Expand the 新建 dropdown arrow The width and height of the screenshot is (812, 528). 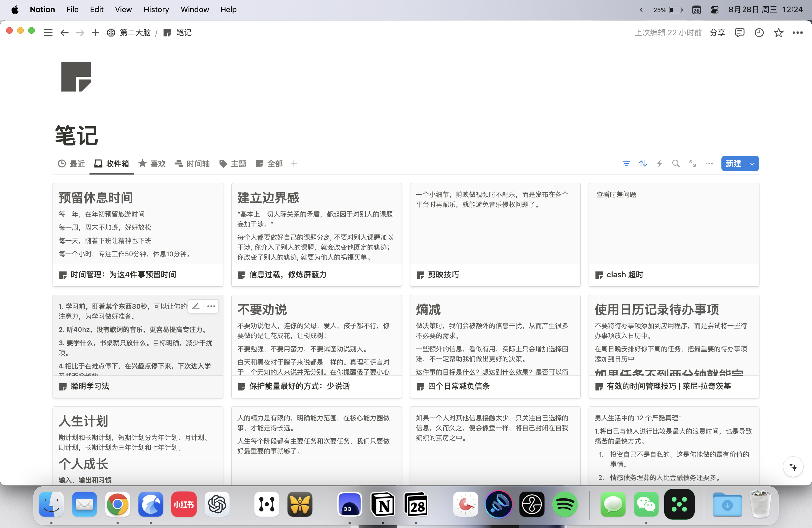point(752,164)
